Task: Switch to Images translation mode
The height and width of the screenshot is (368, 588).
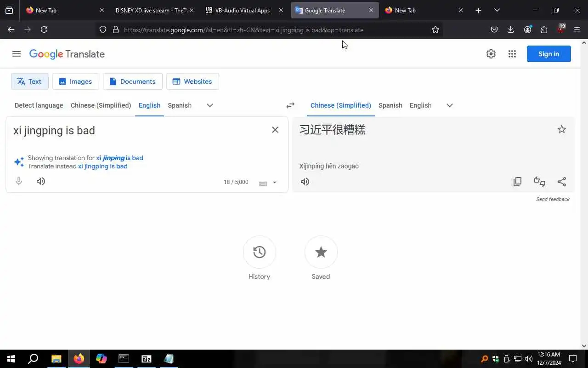Action: (75, 81)
